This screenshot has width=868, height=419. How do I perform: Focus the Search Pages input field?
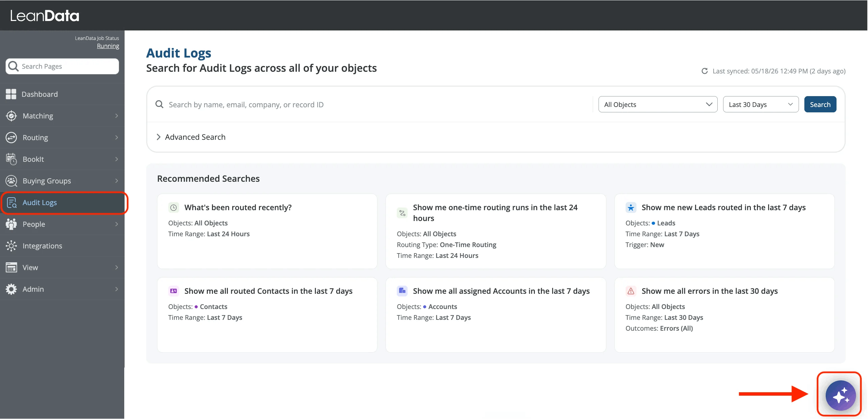pyautogui.click(x=62, y=66)
